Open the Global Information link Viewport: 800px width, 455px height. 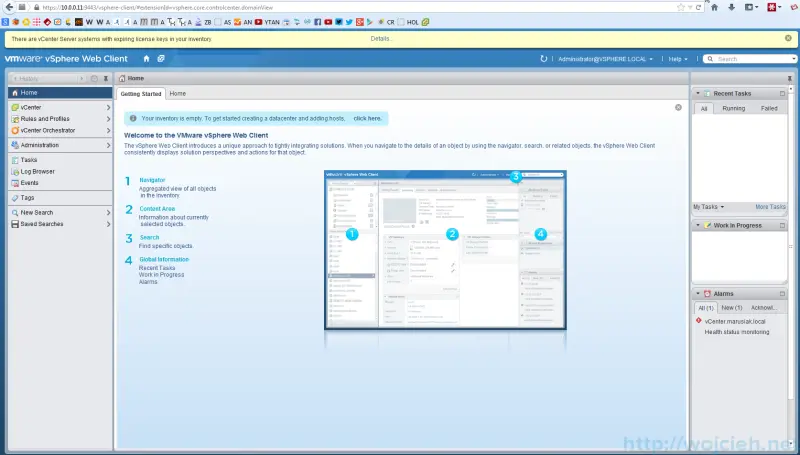point(164,260)
